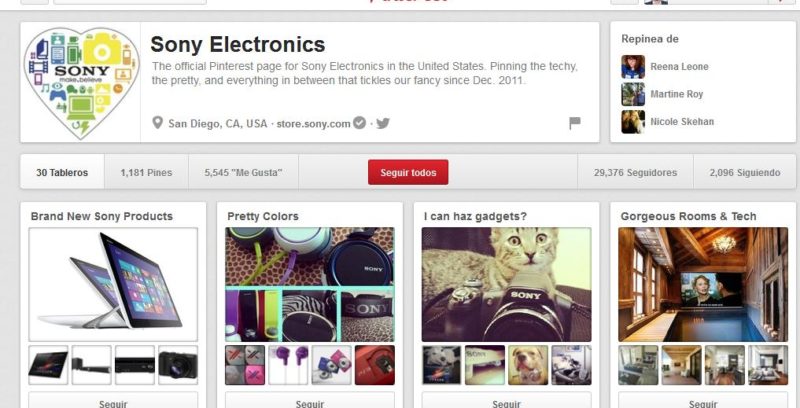Open the purple earbuds thumbnail in Pretty Colors
This screenshot has width=800, height=408.
pos(288,365)
